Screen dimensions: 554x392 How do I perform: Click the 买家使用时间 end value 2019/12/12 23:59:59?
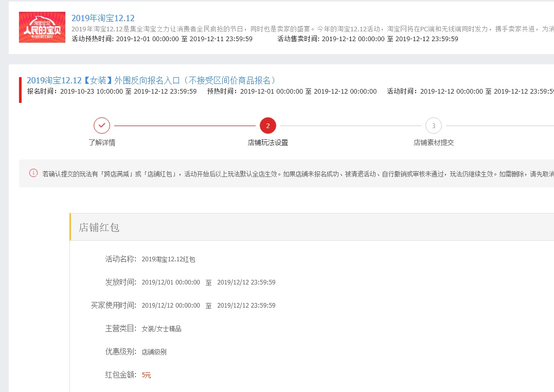pyautogui.click(x=246, y=306)
